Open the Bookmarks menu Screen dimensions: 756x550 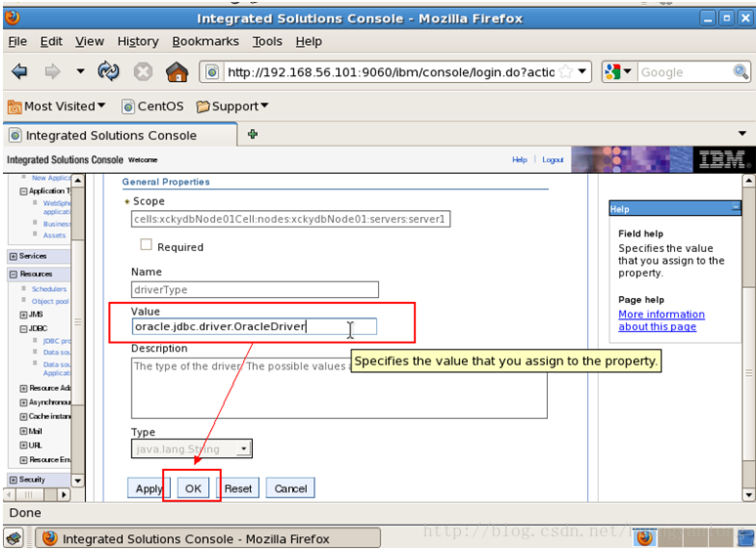[205, 42]
